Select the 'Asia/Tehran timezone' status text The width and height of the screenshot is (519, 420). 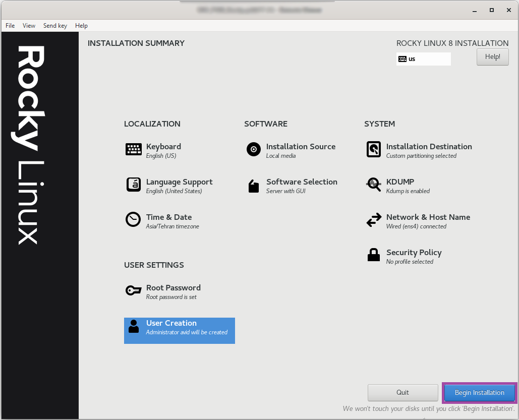[x=172, y=226]
